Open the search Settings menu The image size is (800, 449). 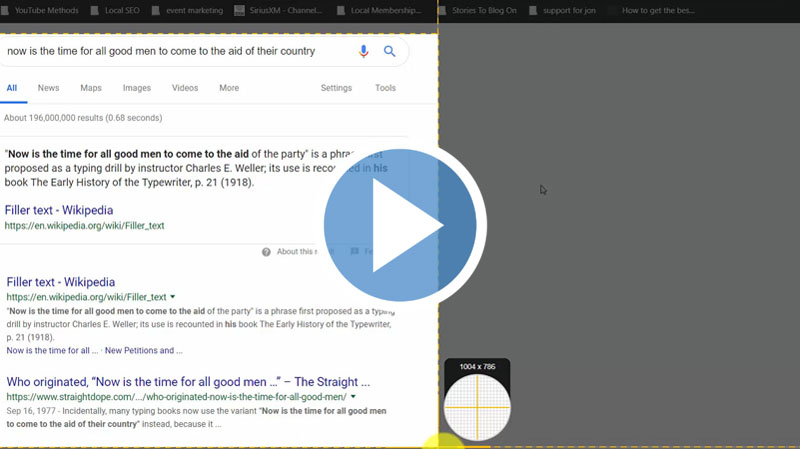[336, 88]
